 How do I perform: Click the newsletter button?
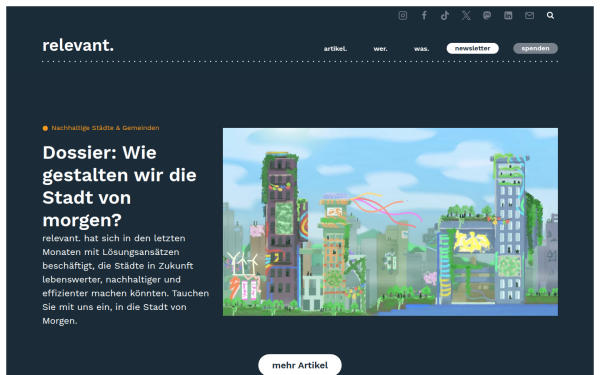[473, 48]
